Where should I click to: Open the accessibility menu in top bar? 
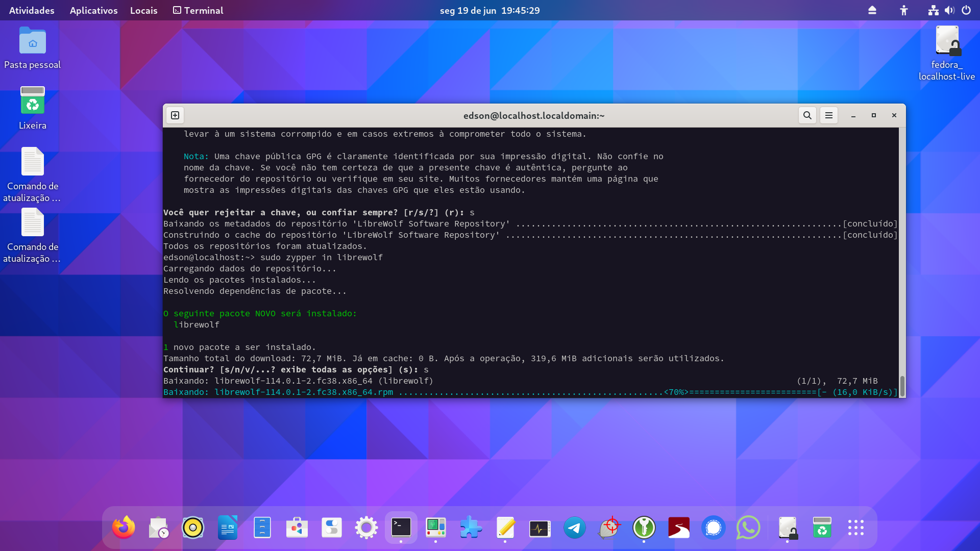click(x=904, y=10)
